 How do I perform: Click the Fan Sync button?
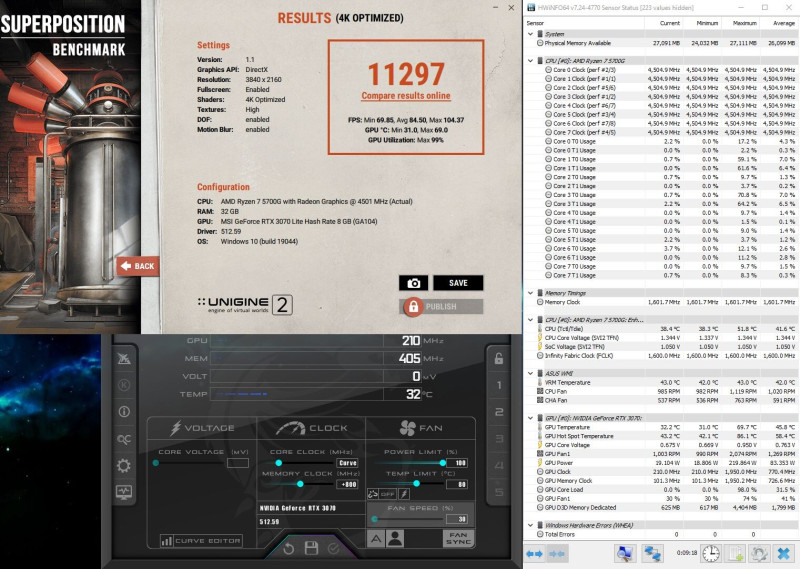tap(458, 538)
